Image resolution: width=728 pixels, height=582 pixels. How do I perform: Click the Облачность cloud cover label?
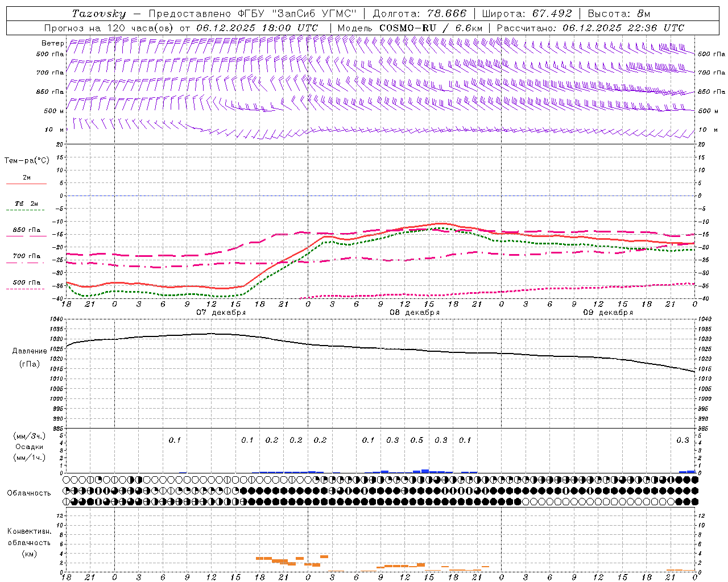pos(29,493)
